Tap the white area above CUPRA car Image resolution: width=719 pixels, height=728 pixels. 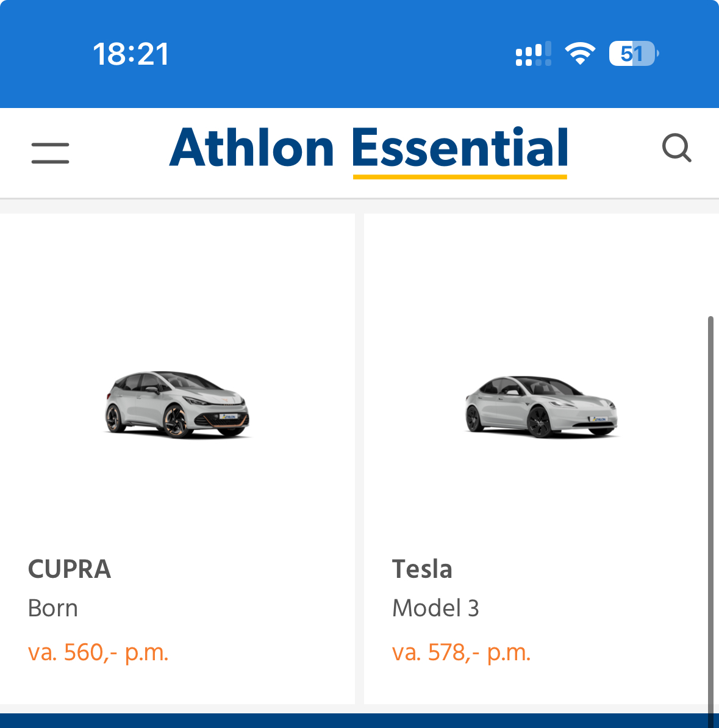coord(177,288)
